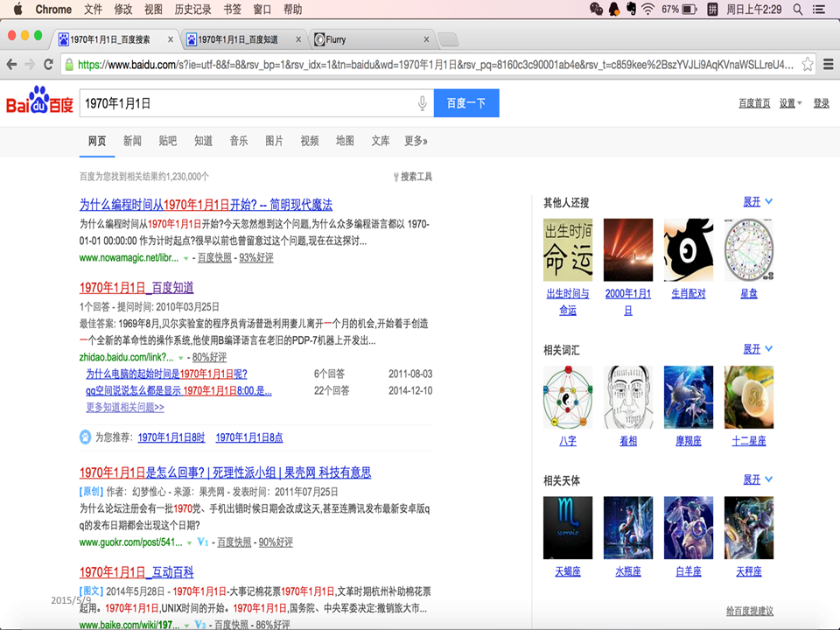Open the 1970年1月1日_百度知道 result
The height and width of the screenshot is (630, 840).
coord(136,288)
